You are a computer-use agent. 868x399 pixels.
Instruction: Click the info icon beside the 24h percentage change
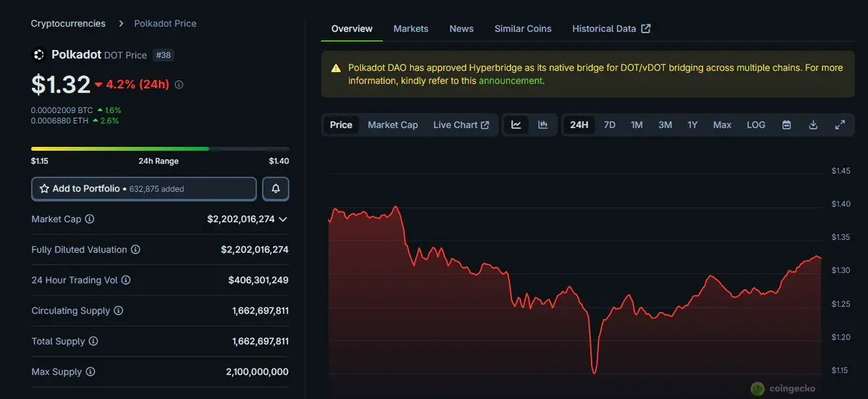pyautogui.click(x=179, y=85)
